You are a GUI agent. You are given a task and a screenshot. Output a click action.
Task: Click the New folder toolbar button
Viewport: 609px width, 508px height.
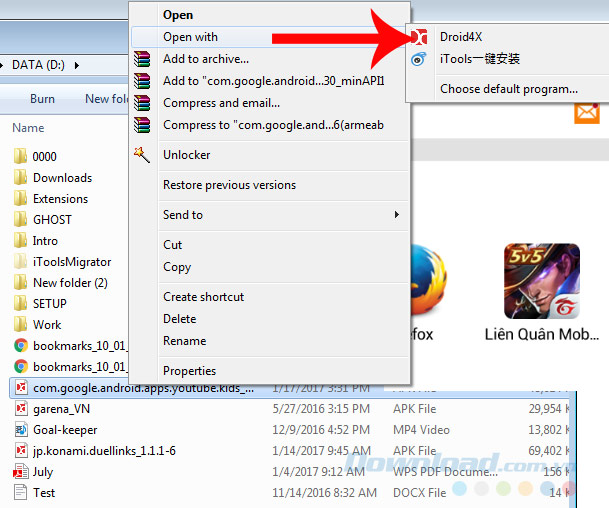tap(106, 99)
